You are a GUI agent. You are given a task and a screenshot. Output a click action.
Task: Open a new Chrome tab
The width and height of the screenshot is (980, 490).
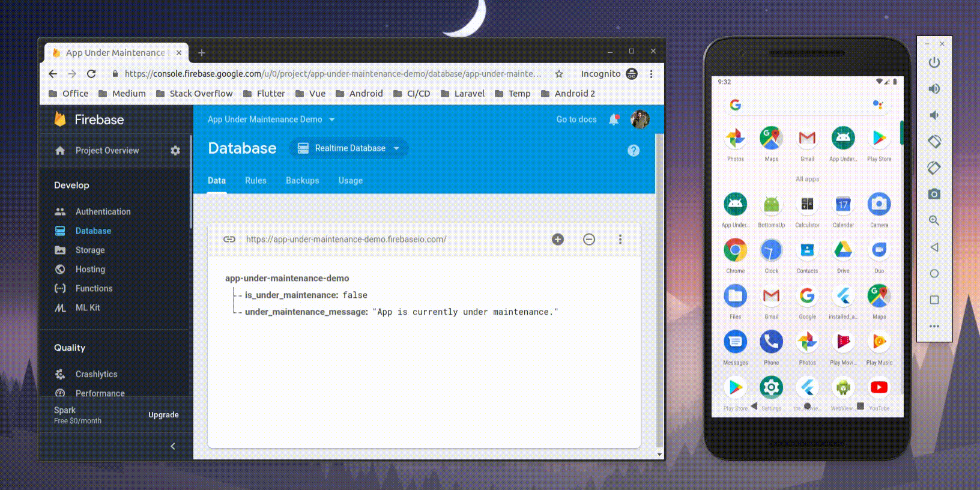click(202, 53)
